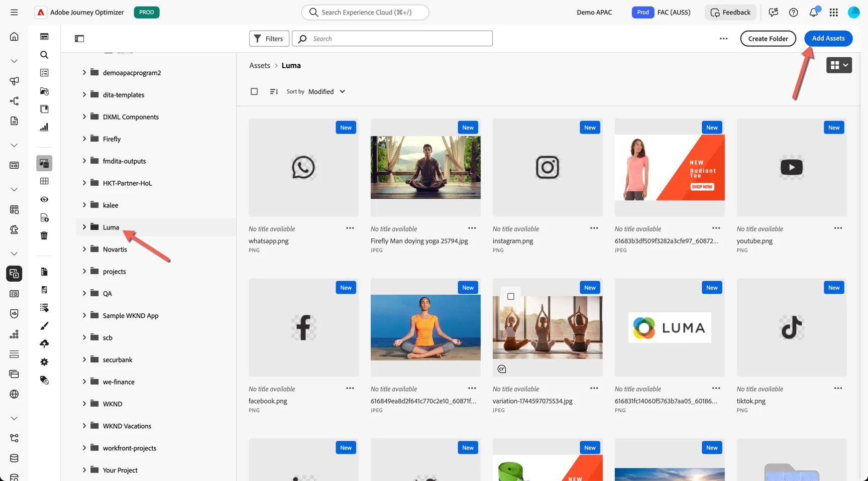This screenshot has width=868, height=481.
Task: Focus the assets Search field
Action: (x=392, y=39)
